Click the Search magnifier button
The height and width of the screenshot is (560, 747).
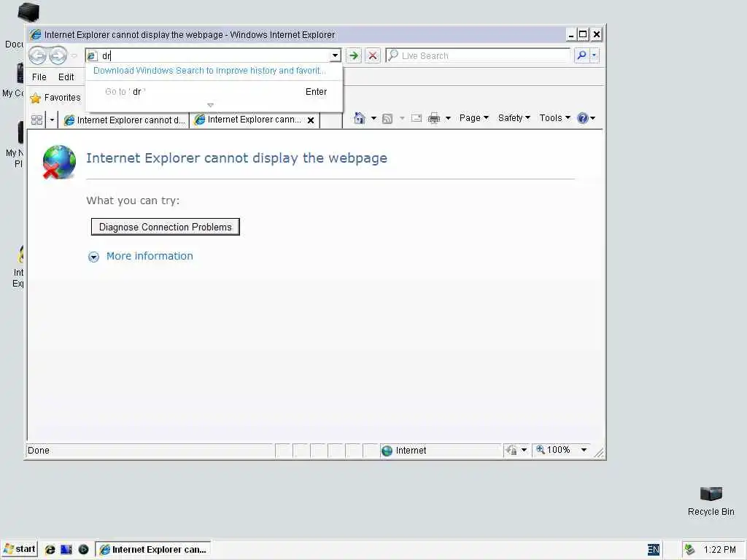[581, 55]
